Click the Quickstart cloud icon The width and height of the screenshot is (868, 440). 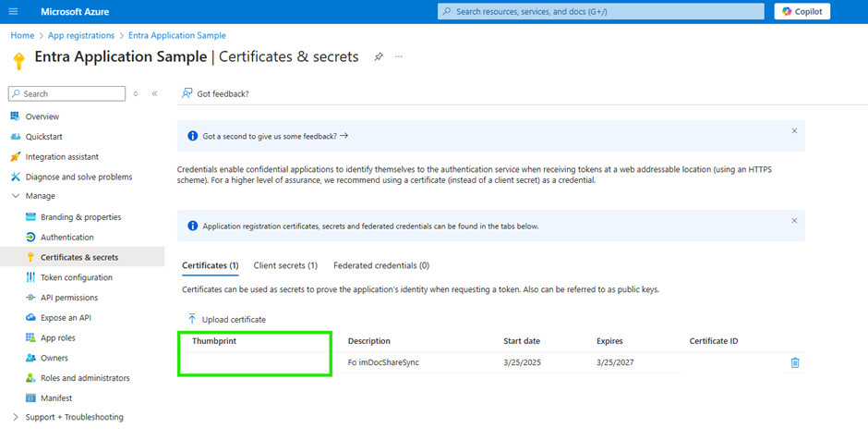coord(16,136)
